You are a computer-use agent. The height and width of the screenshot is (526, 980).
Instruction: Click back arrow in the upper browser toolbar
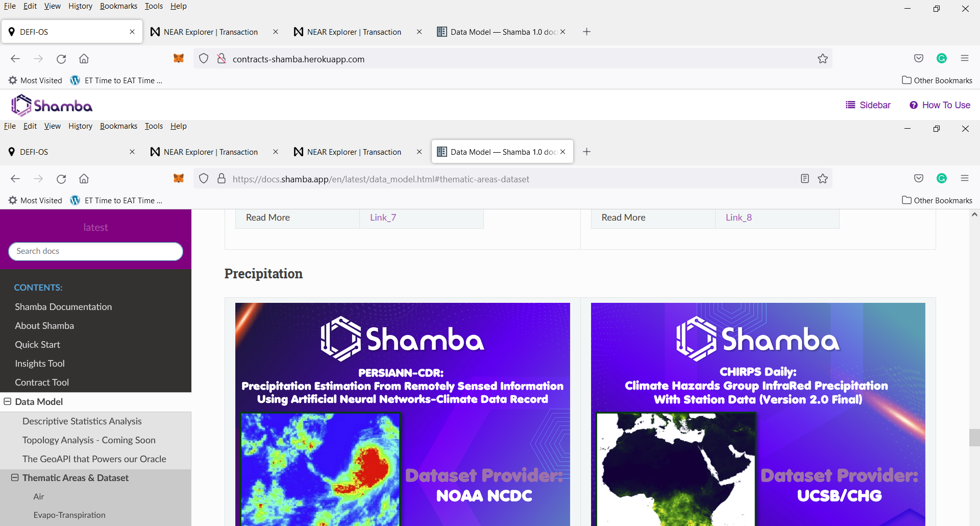point(15,59)
